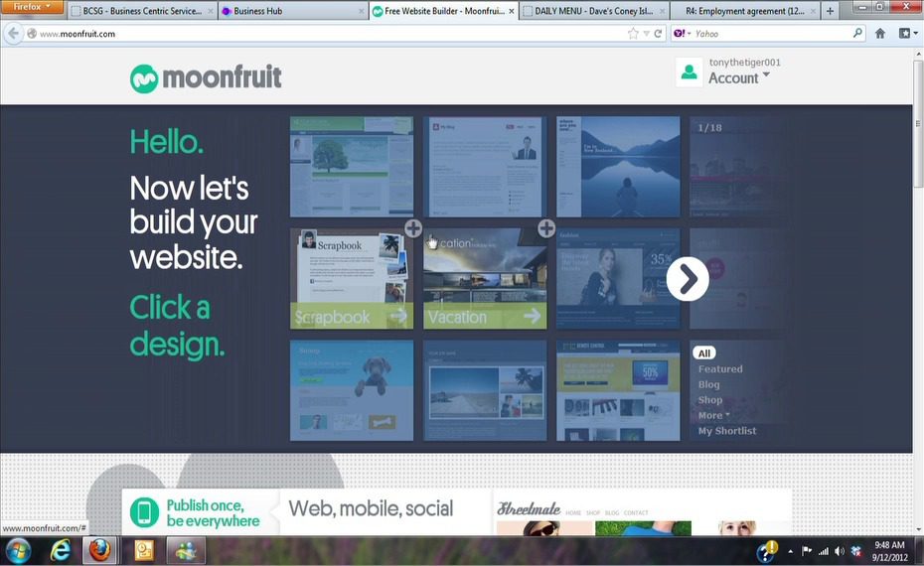Open Outlook from the taskbar
Screen dimensions: 924x566
tap(144, 551)
